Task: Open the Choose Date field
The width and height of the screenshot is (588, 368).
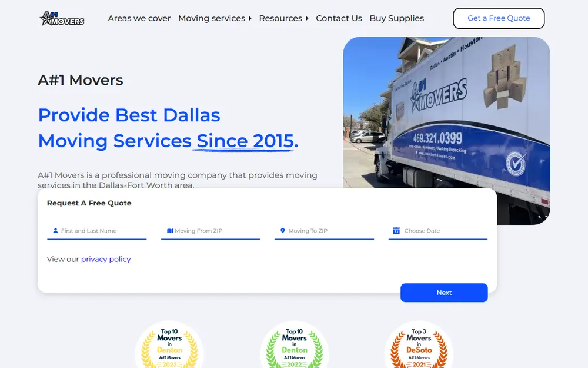Action: coord(438,231)
